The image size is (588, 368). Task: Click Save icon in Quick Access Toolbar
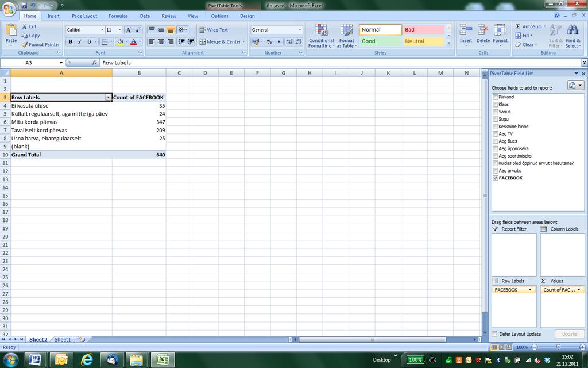coord(24,6)
